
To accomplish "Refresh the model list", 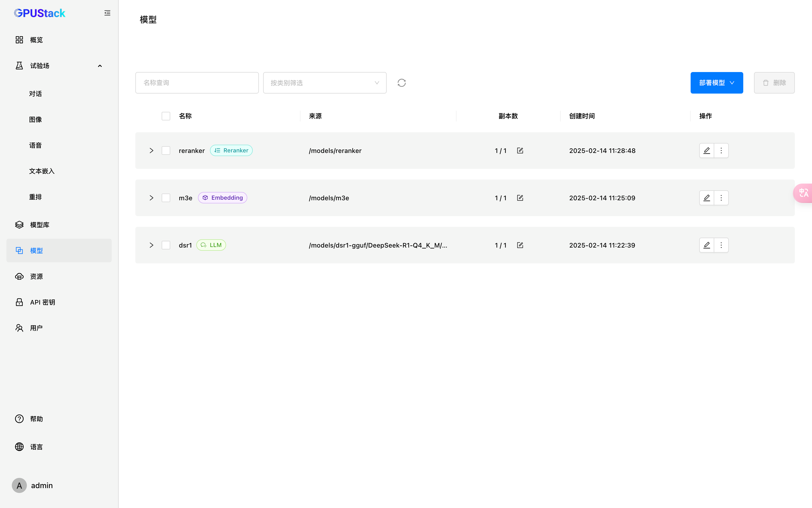I will point(402,83).
